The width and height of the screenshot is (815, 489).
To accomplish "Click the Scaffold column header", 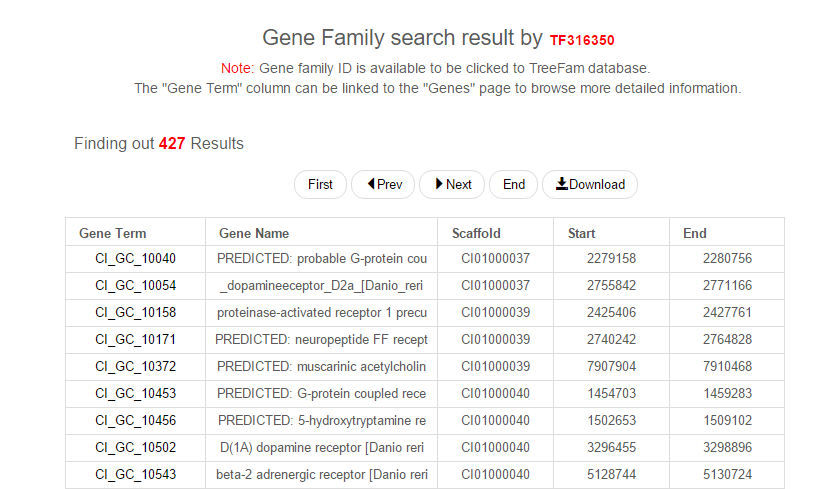I will pyautogui.click(x=476, y=233).
